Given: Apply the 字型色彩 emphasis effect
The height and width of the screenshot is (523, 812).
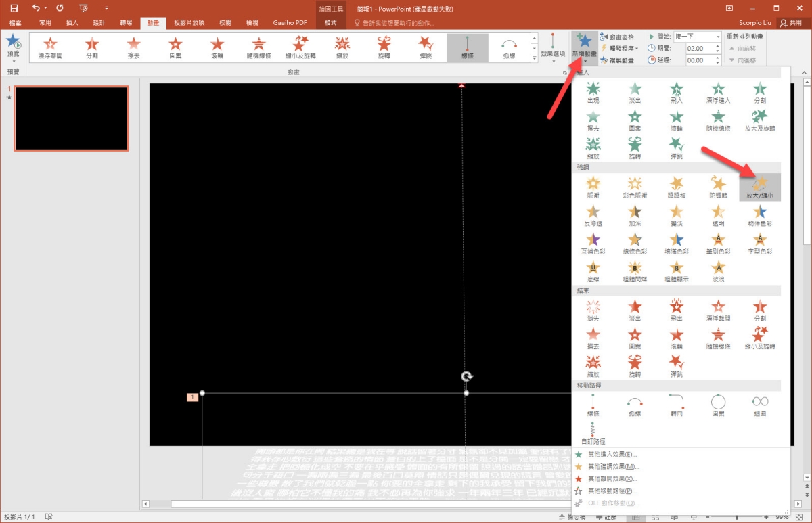Looking at the screenshot, I should click(760, 243).
